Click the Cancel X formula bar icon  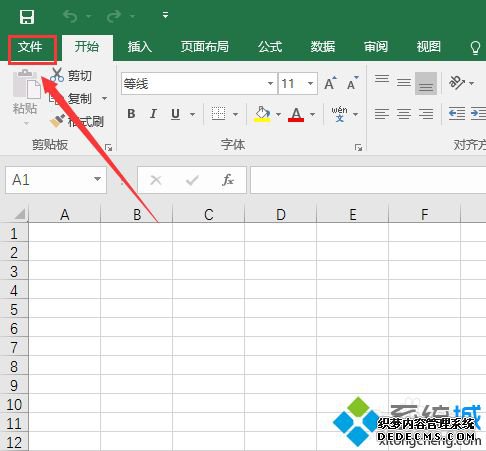pyautogui.click(x=156, y=180)
